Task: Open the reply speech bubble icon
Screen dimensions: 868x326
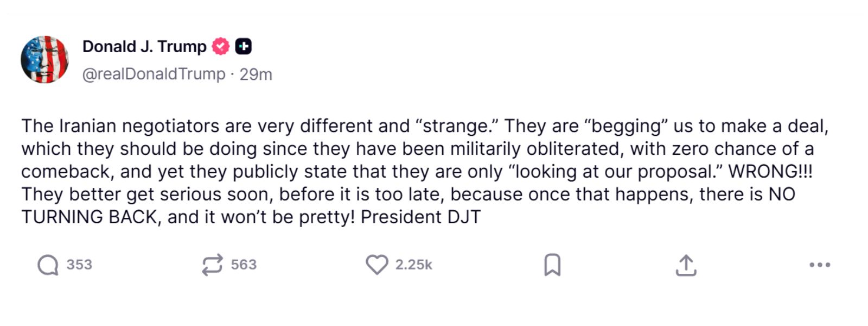Action: (x=48, y=265)
